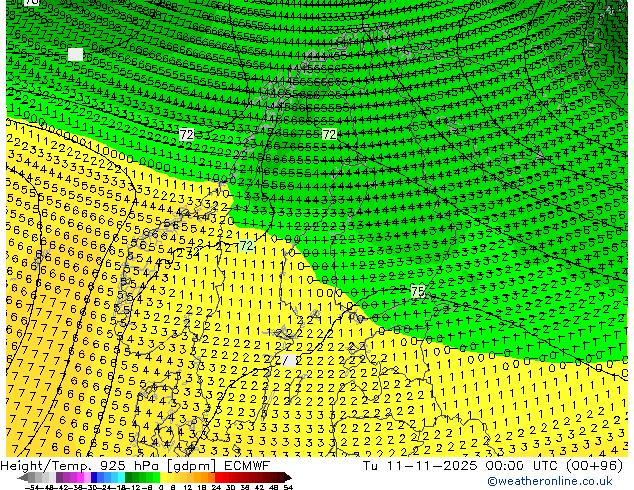The width and height of the screenshot is (634, 490).
Task: Pick the cyan swatch near -18 on legend
Action: point(122,477)
